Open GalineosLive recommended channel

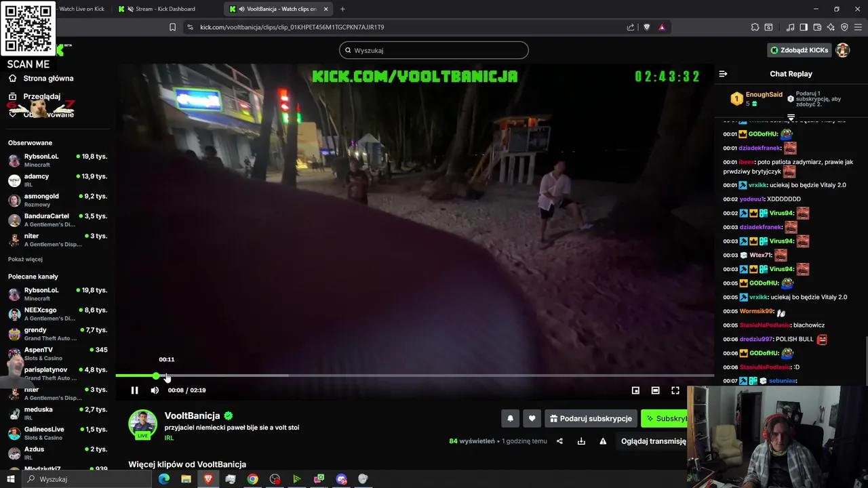point(58,433)
